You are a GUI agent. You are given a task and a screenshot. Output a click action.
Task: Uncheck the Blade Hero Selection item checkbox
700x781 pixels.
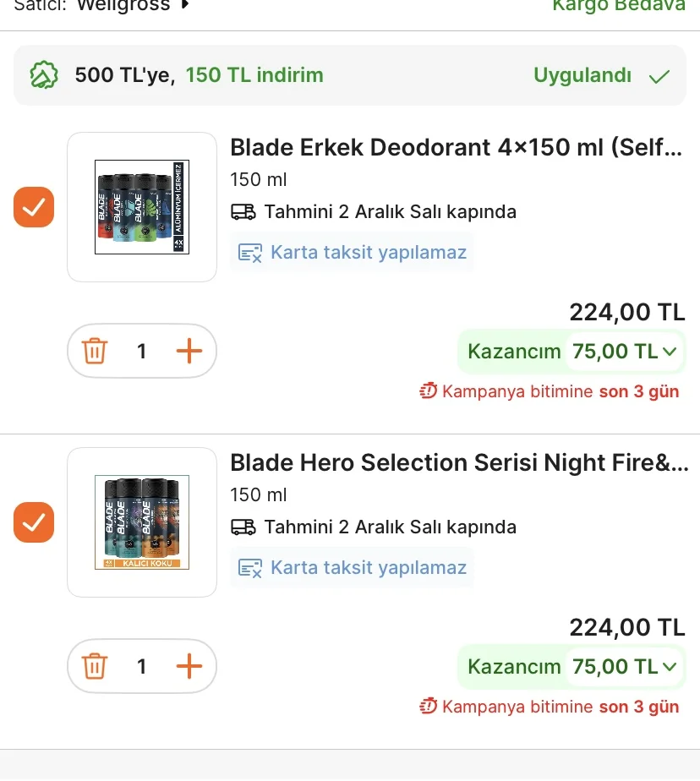34,522
